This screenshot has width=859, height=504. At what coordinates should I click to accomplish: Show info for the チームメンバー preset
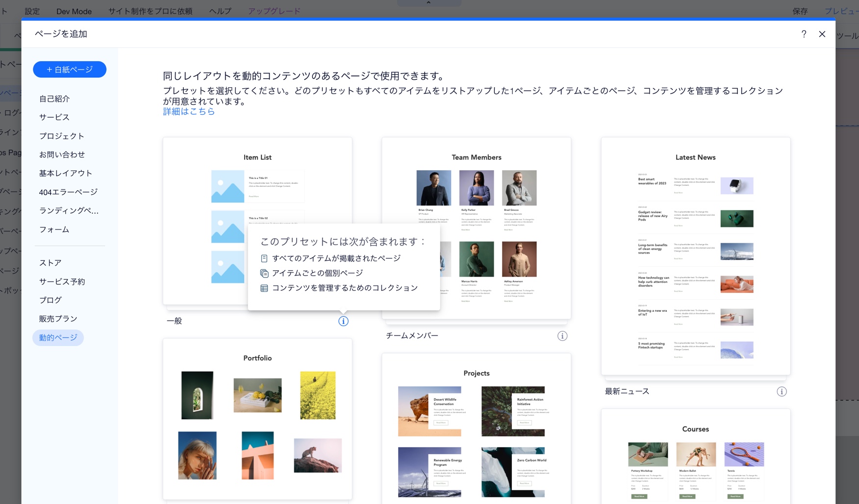tap(562, 336)
